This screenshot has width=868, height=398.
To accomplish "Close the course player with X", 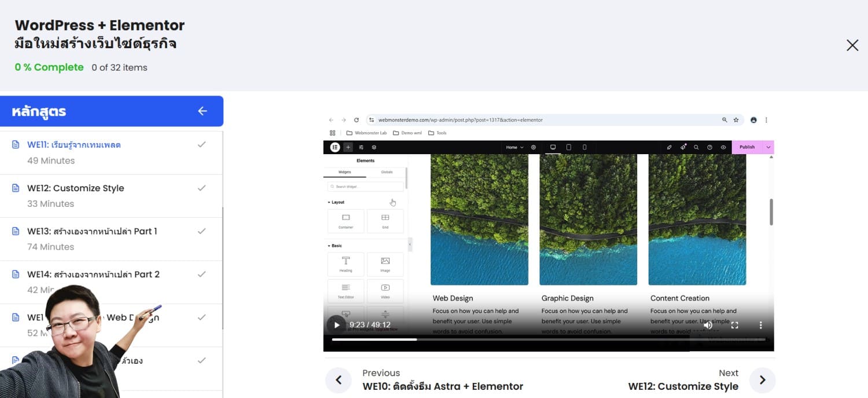I will [852, 45].
